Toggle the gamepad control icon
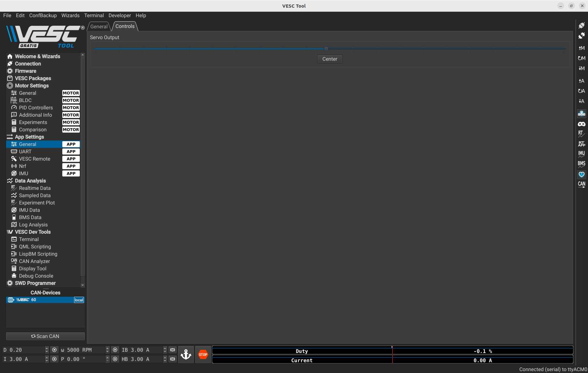The width and height of the screenshot is (588, 373). (x=581, y=124)
